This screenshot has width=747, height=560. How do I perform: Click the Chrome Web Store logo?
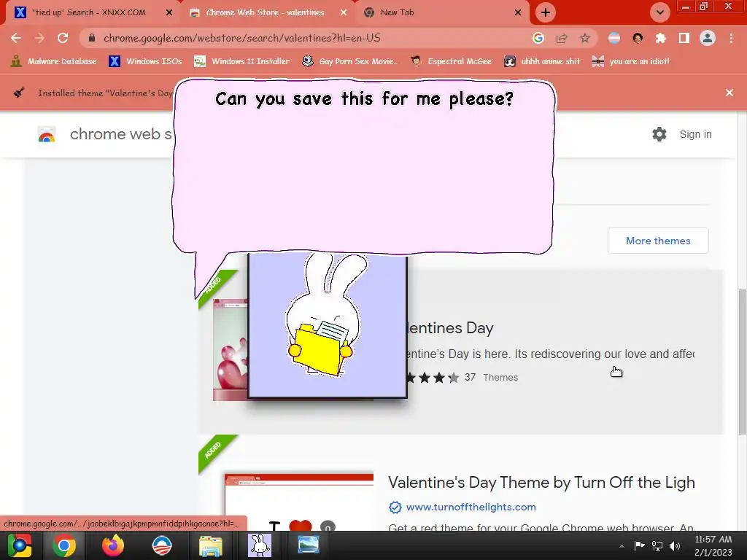(47, 134)
